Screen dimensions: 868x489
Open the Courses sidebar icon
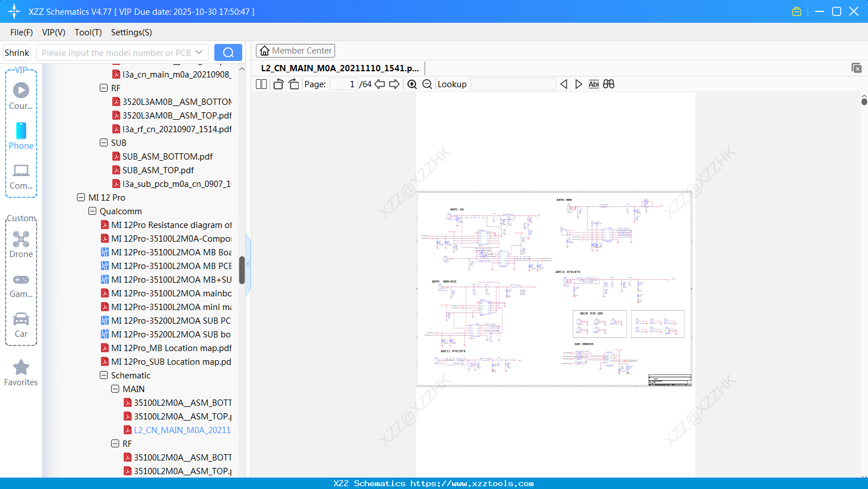[21, 96]
